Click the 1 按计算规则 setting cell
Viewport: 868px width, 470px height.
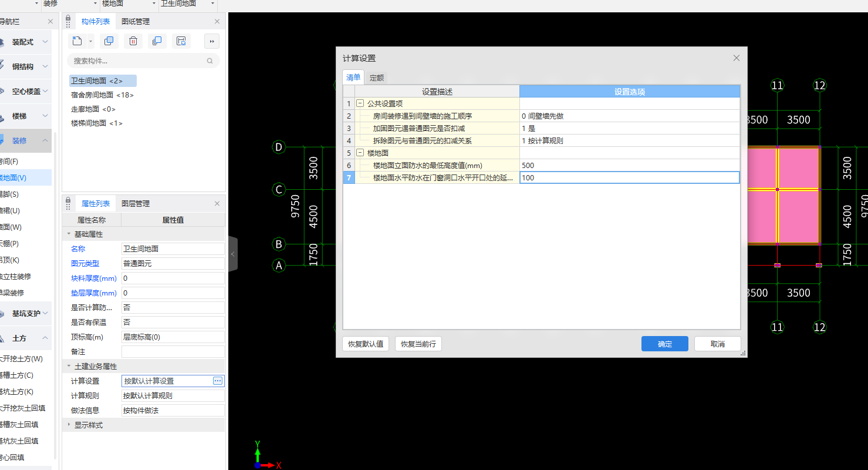click(629, 140)
